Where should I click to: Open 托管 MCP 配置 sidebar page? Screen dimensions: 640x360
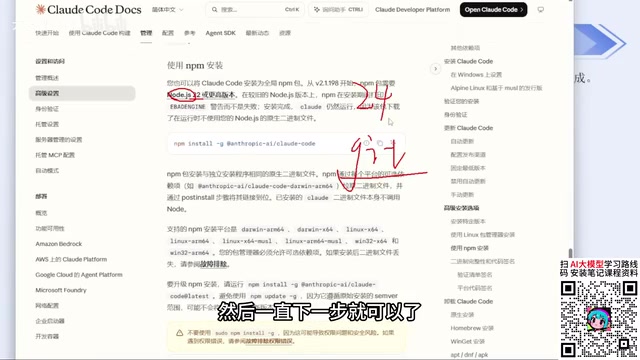point(55,155)
